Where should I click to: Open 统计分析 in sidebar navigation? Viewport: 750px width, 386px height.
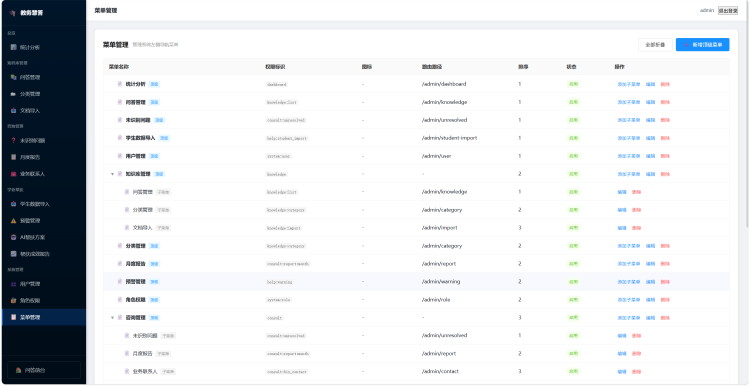tap(44, 47)
